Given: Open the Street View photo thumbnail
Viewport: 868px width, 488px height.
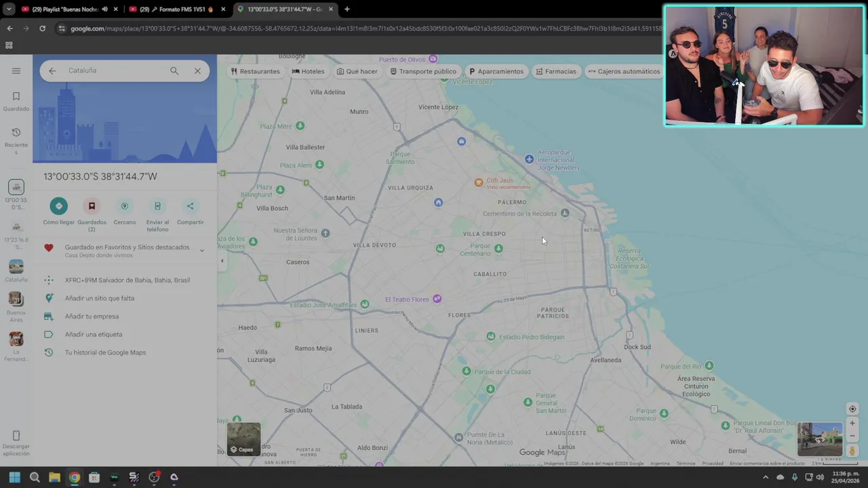Looking at the screenshot, I should coord(820,439).
